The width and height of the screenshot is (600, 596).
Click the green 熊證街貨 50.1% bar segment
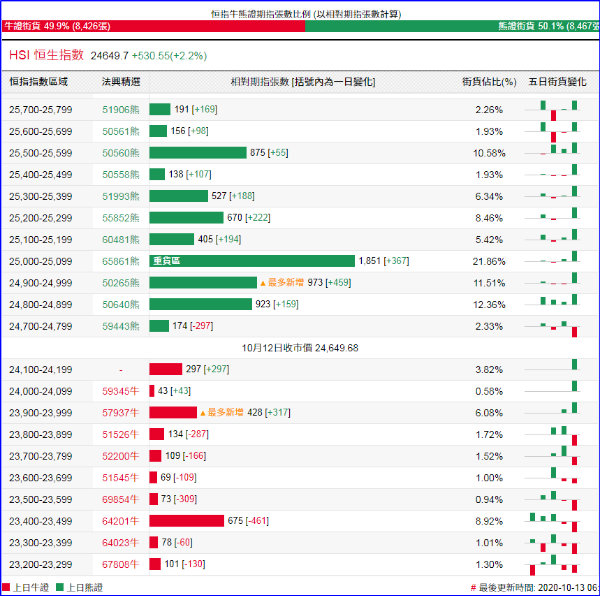coord(452,26)
